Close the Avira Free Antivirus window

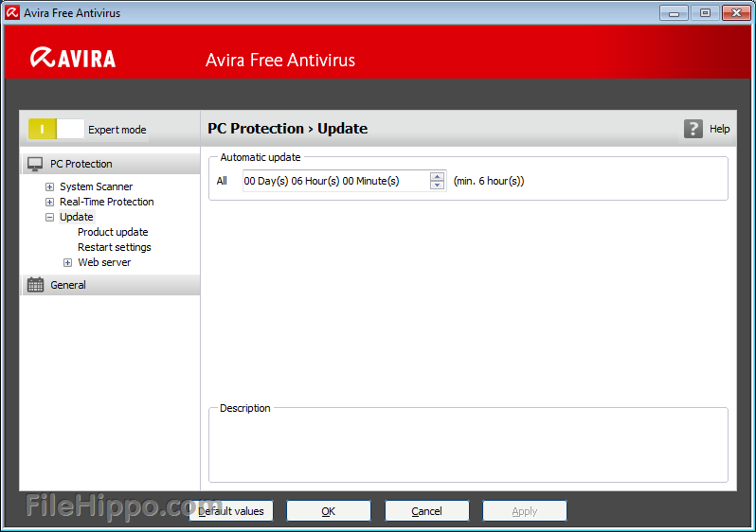click(x=736, y=13)
